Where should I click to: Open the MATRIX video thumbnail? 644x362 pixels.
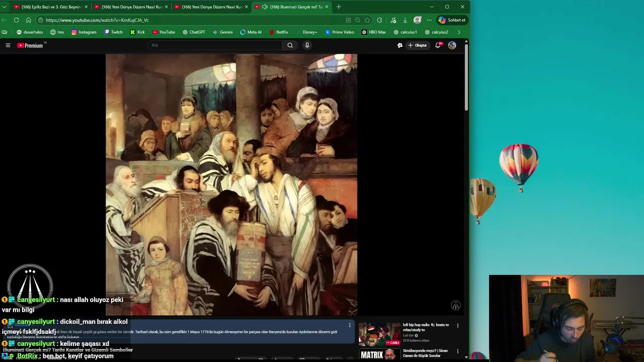point(380,354)
